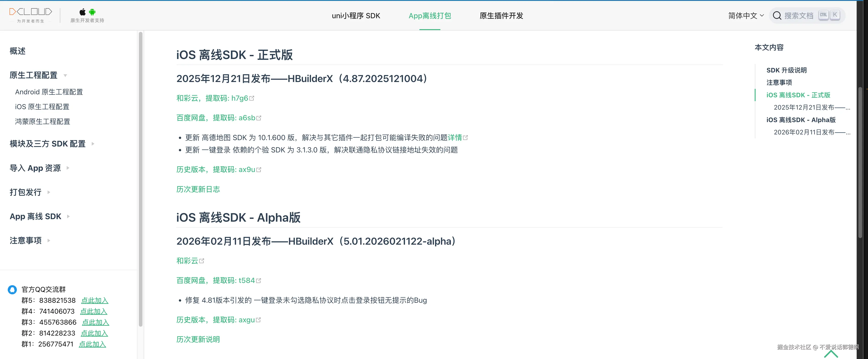This screenshot has width=868, height=359.
Task: Open the 简体中文 language dropdown
Action: [746, 15]
